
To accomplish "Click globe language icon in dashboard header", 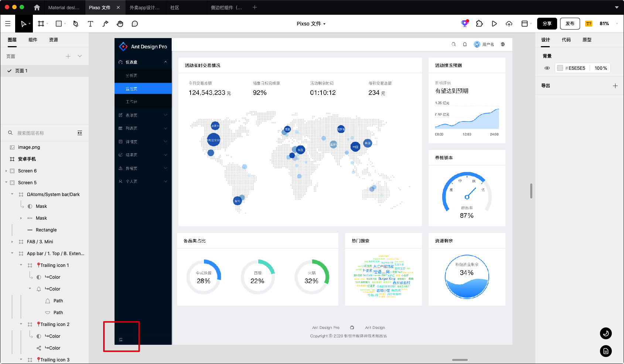I will (x=503, y=44).
